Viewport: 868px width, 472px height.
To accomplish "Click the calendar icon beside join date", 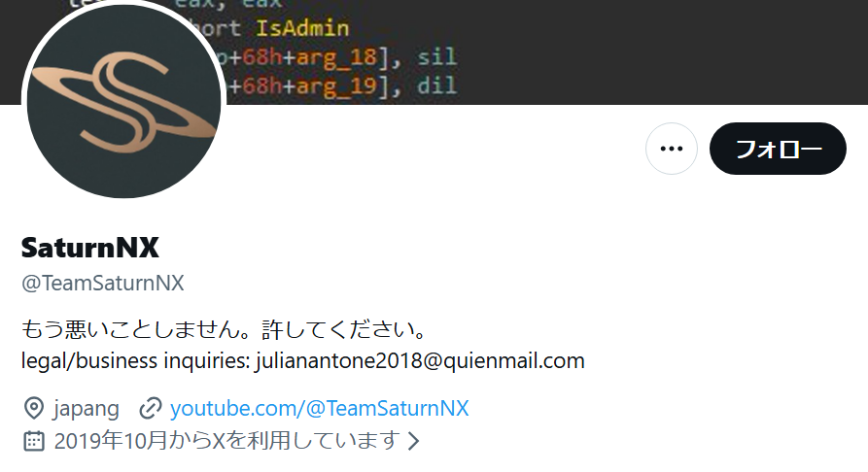I will pyautogui.click(x=34, y=441).
